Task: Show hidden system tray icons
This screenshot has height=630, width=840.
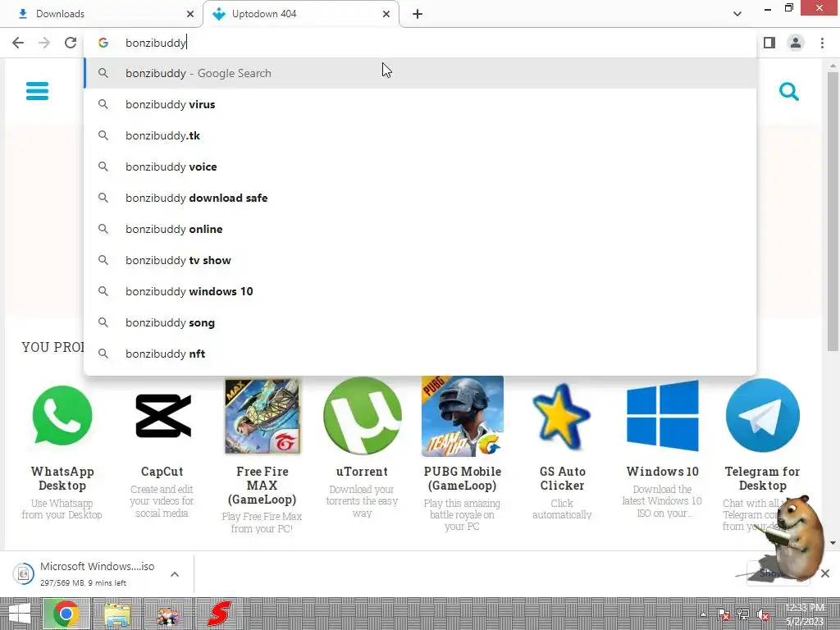Action: (x=703, y=614)
